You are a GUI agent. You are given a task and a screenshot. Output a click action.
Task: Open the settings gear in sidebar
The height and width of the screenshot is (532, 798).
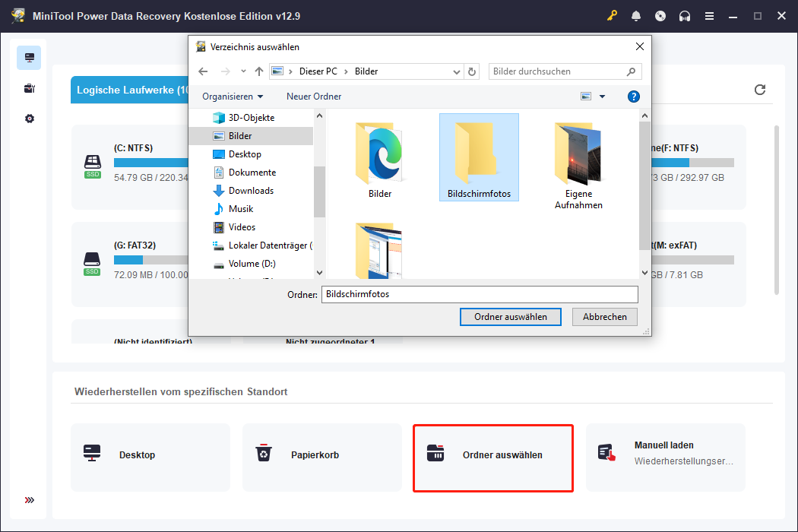click(29, 119)
